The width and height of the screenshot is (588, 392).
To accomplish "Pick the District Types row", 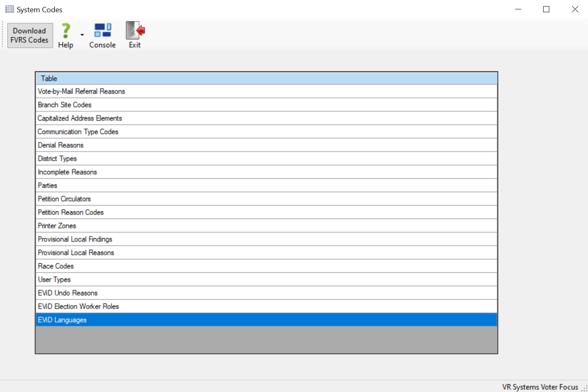I will coord(57,159).
